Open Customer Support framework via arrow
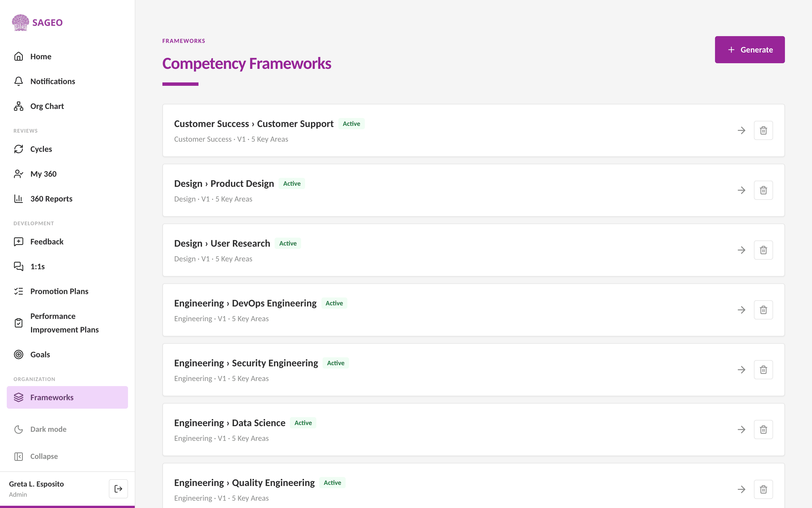The height and width of the screenshot is (508, 812). [742, 130]
